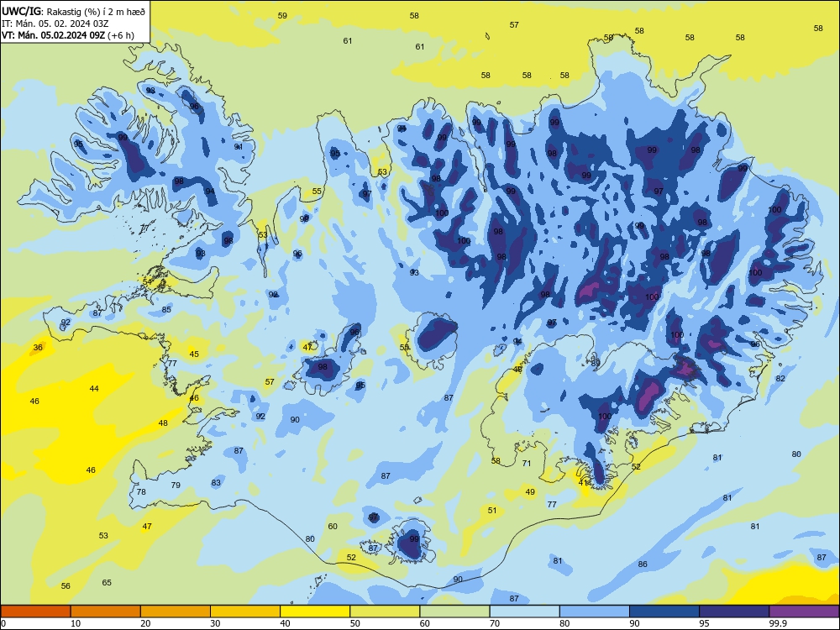The height and width of the screenshot is (630, 840).
Task: Click the map value '51' in the south
Action: [492, 510]
